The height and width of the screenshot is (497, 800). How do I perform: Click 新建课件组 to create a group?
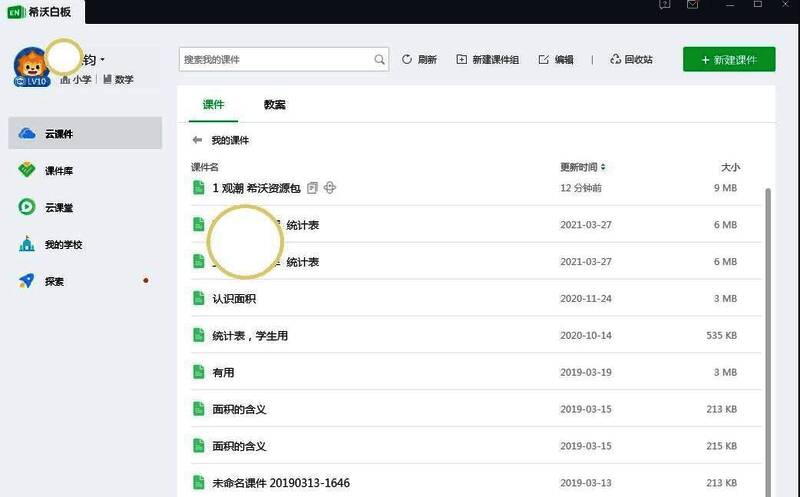coord(487,60)
